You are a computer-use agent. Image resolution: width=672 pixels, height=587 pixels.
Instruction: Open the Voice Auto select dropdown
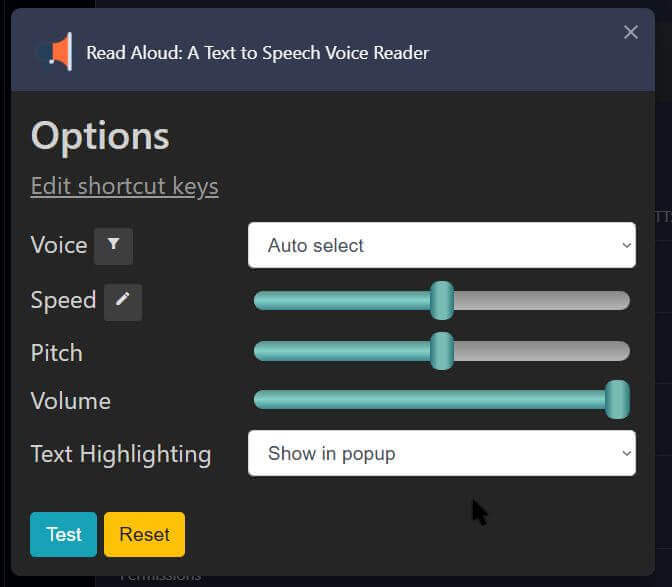tap(442, 245)
